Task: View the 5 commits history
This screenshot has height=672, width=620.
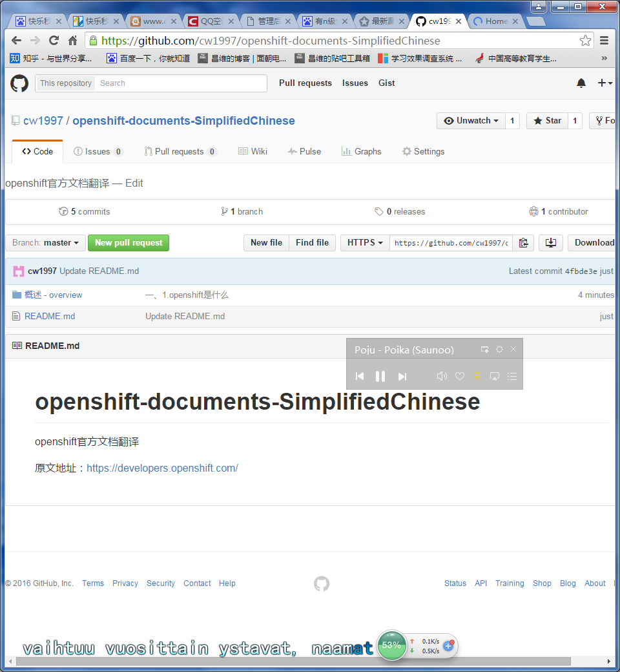Action: pyautogui.click(x=85, y=212)
